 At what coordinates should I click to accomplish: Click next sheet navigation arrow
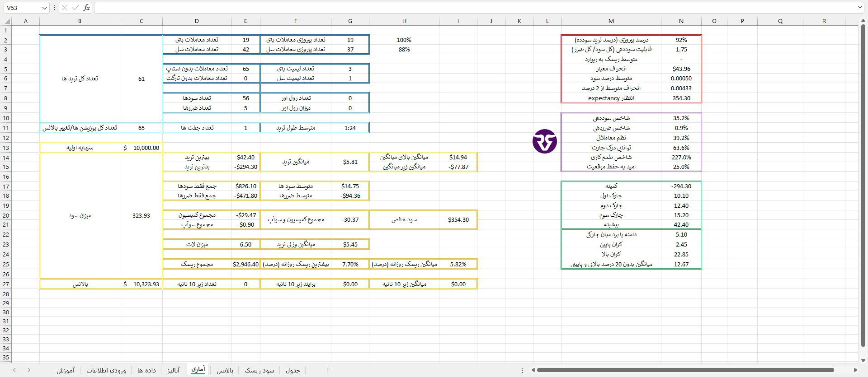coord(29,370)
